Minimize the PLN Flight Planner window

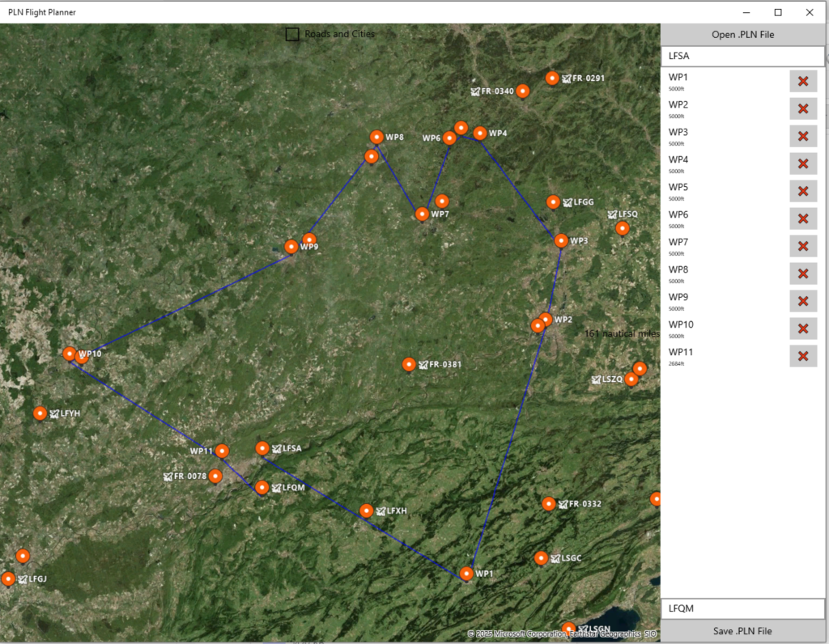point(746,12)
